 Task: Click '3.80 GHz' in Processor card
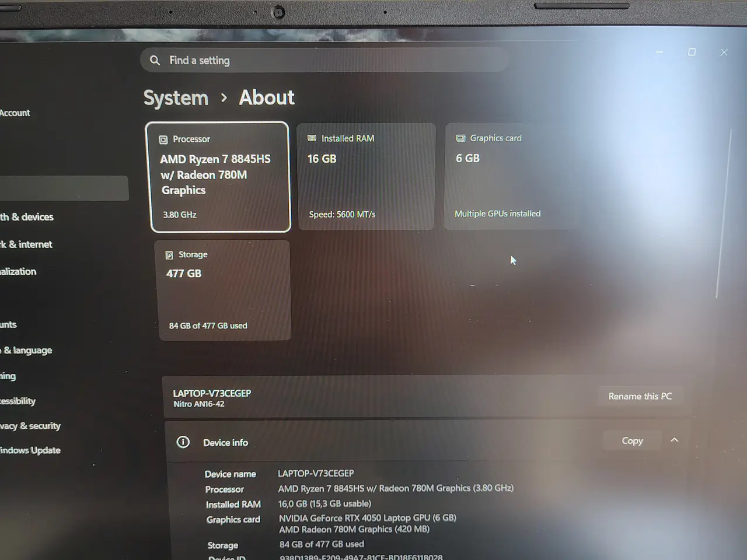pos(180,215)
